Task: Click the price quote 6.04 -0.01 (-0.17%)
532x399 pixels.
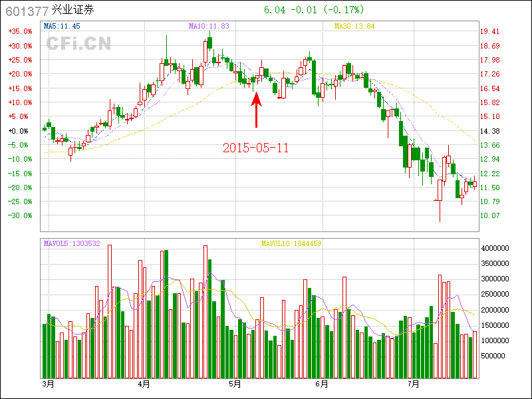Action: [x=314, y=10]
